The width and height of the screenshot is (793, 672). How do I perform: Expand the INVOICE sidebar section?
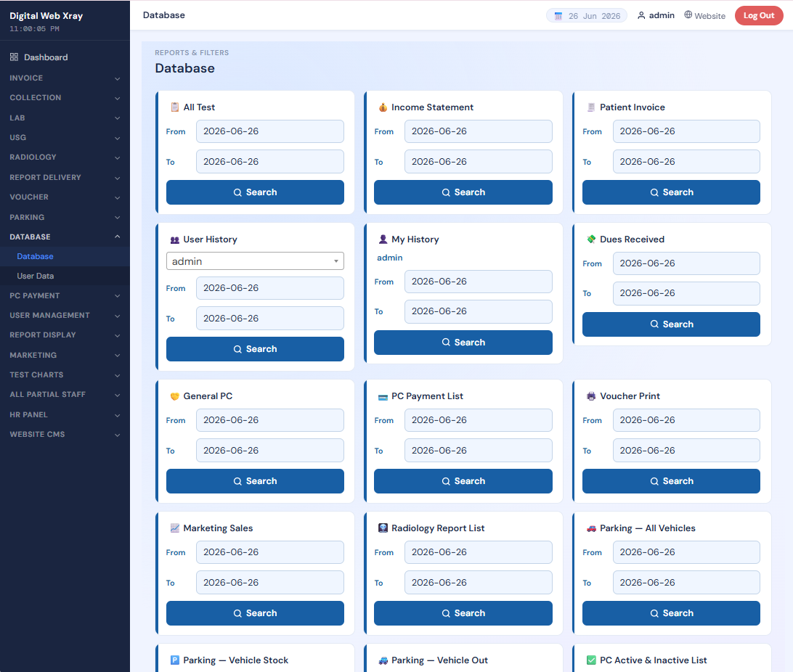(65, 78)
